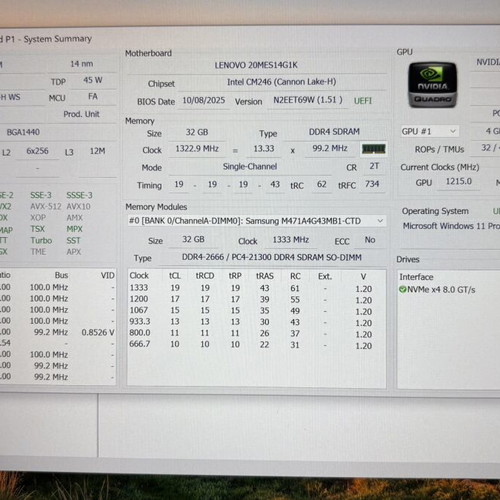Click the memory multiplier 13.33
The image size is (500, 500).
click(264, 148)
